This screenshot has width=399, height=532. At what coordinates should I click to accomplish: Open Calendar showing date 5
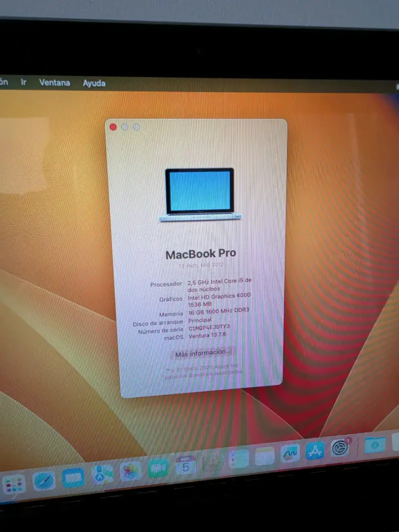coord(186,465)
